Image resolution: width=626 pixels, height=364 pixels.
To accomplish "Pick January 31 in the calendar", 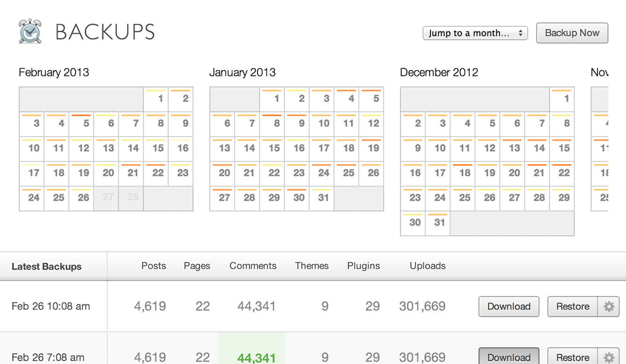I will pyautogui.click(x=321, y=198).
